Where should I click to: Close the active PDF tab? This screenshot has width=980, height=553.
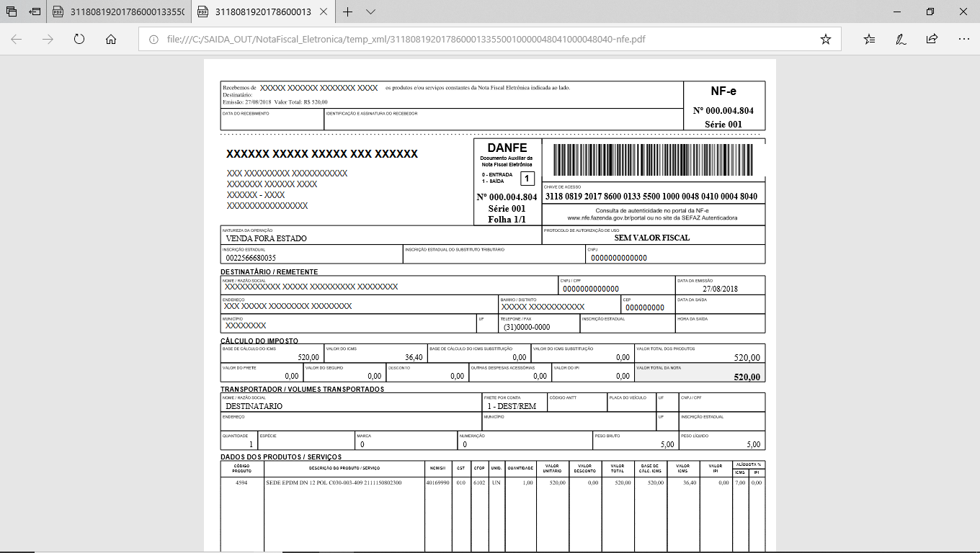tap(325, 12)
